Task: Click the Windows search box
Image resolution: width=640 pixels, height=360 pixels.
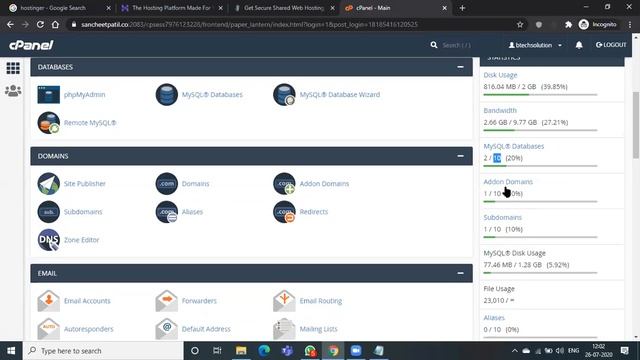Action: point(103,351)
